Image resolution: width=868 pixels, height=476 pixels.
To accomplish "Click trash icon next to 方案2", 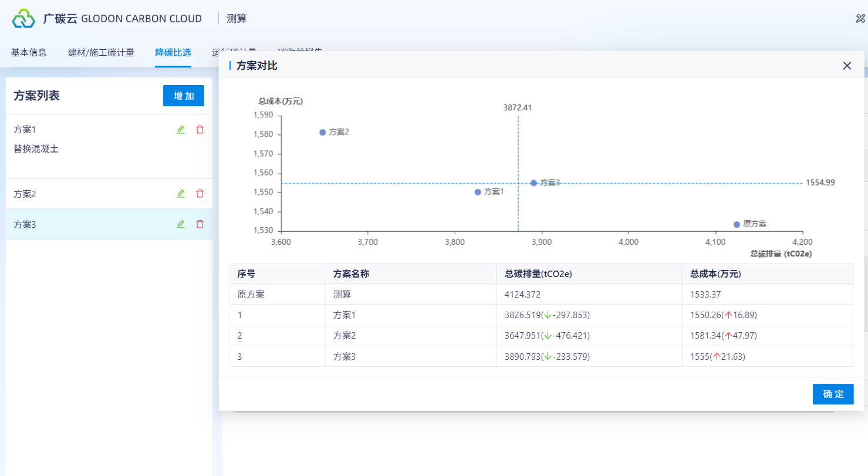I will (200, 194).
